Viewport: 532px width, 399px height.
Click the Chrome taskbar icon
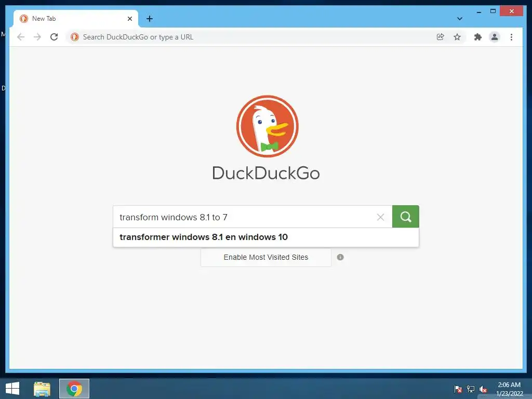coord(74,389)
